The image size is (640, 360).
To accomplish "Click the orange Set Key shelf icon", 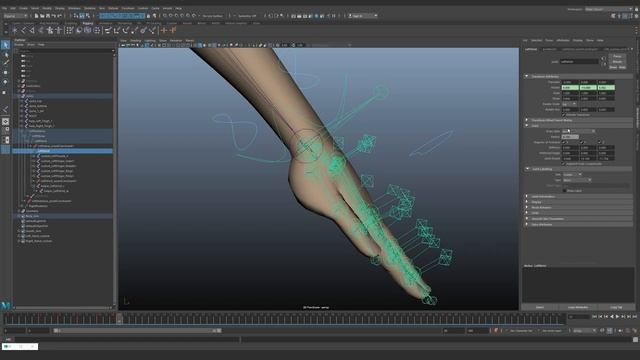I will click(164, 30).
